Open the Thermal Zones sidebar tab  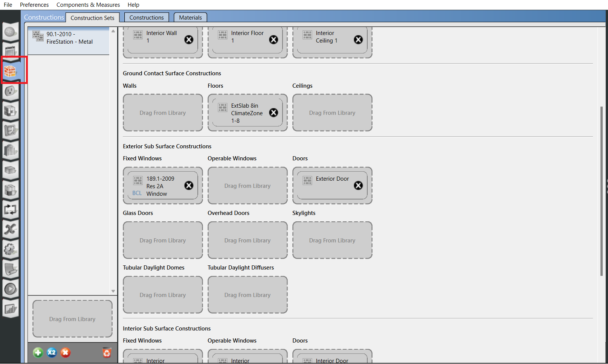click(x=11, y=190)
